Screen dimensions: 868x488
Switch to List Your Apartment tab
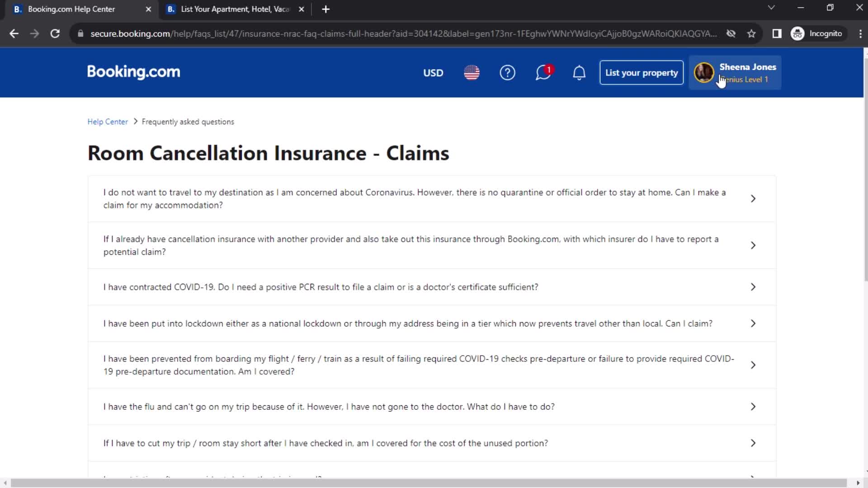click(x=235, y=9)
